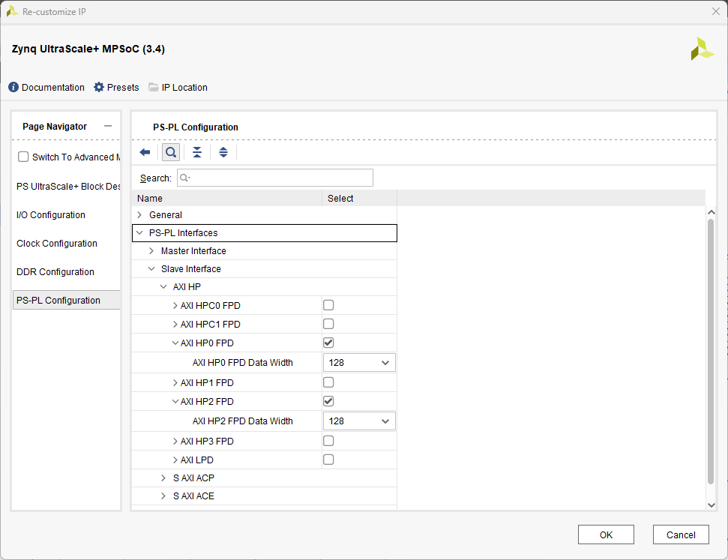Click the Expand All toolbar icon
The image size is (728, 560).
223,152
